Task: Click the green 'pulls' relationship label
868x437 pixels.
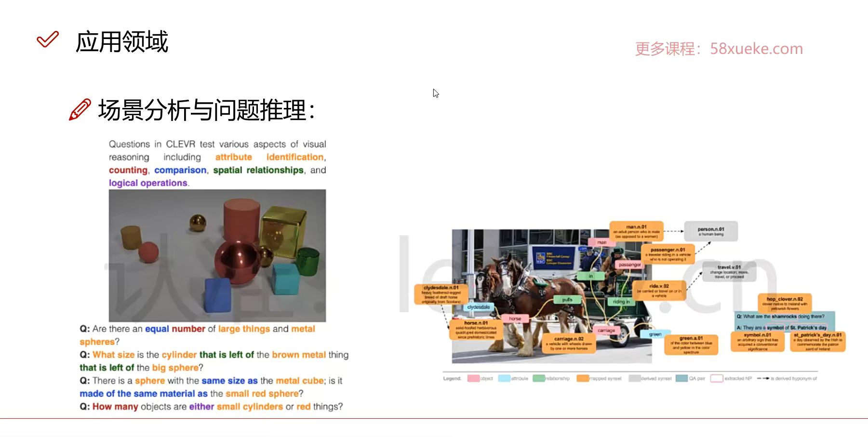Action: [567, 300]
